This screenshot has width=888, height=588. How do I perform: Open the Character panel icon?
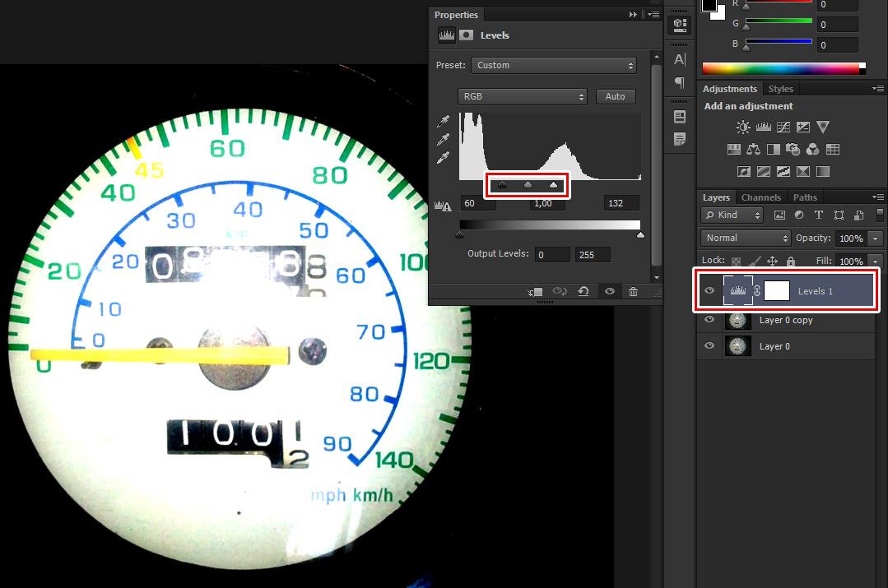[680, 59]
